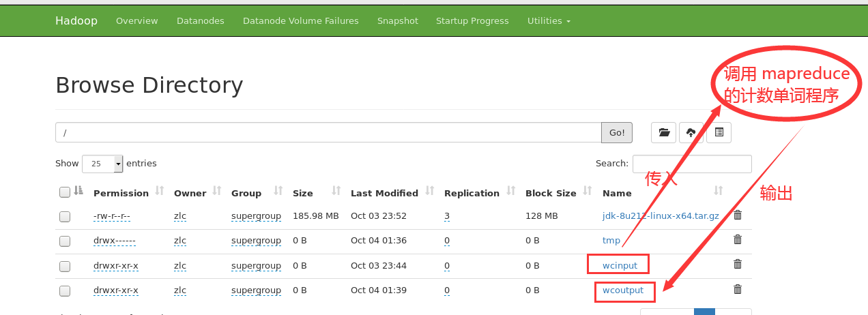Sort entries by the Size column arrows
The width and height of the screenshot is (868, 315).
point(336,192)
